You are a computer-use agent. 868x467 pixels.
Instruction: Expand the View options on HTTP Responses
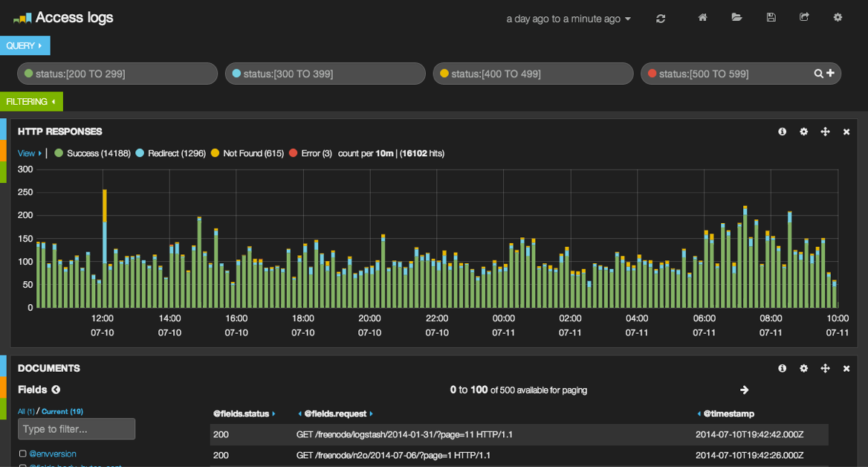click(27, 153)
